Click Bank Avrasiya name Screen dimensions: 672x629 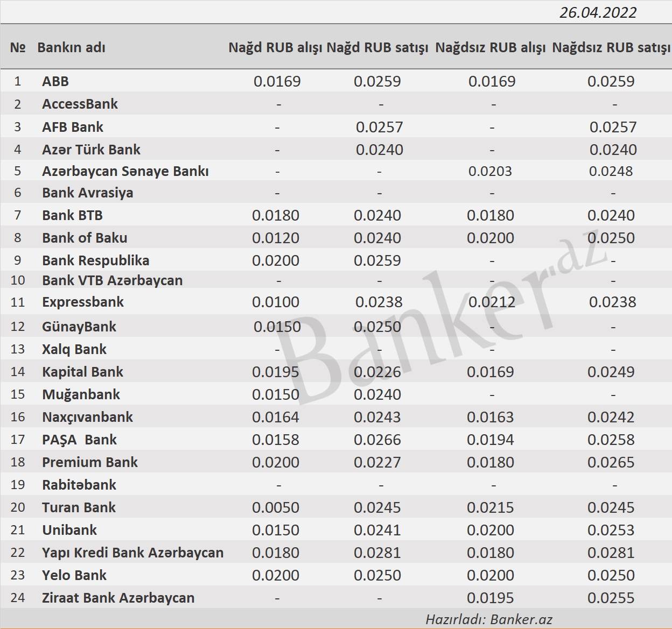tap(87, 193)
